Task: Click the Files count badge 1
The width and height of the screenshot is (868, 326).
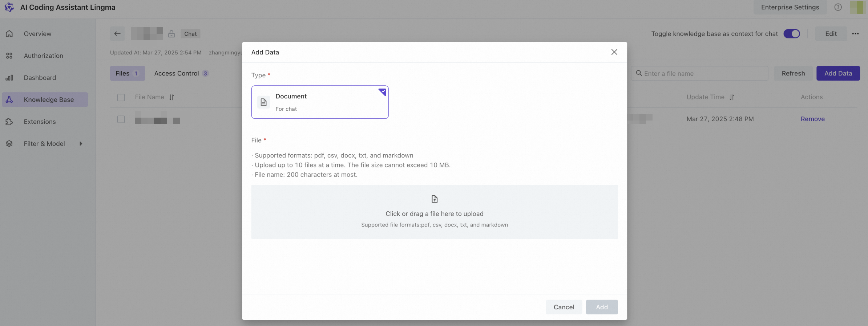Action: click(x=136, y=73)
